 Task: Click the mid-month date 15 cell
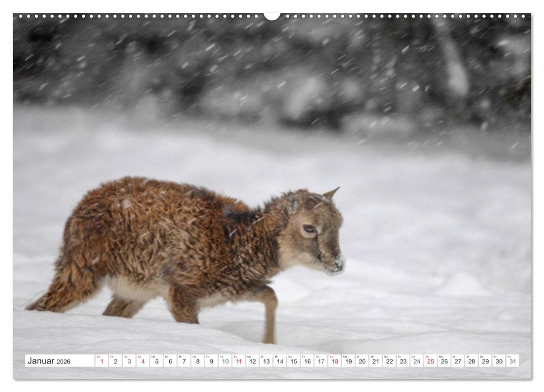(294, 361)
